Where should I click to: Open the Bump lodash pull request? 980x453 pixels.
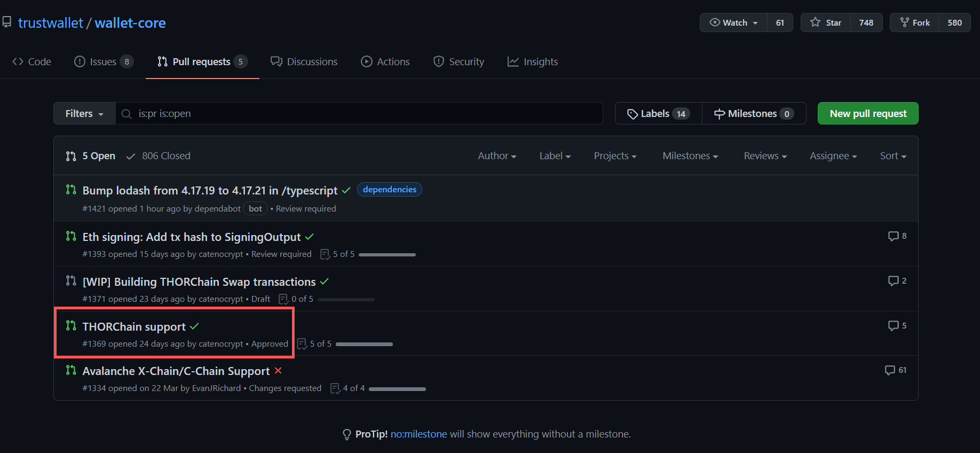click(x=210, y=190)
